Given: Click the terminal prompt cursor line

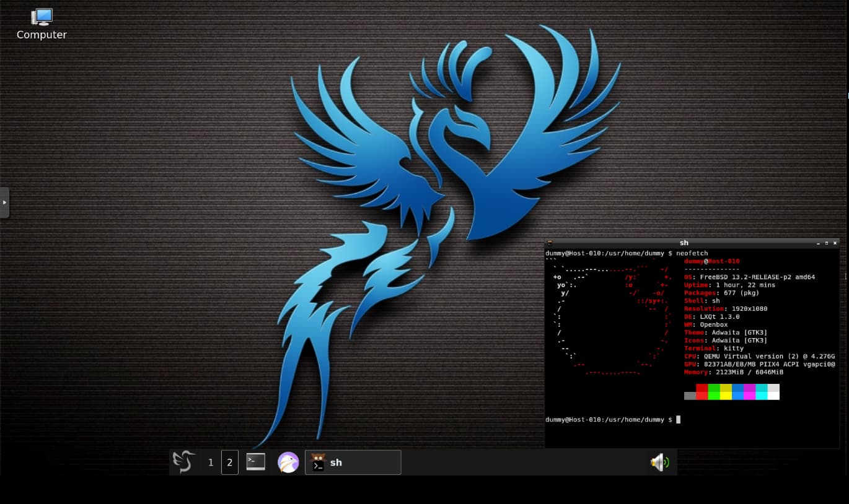Looking at the screenshot, I should pos(678,420).
